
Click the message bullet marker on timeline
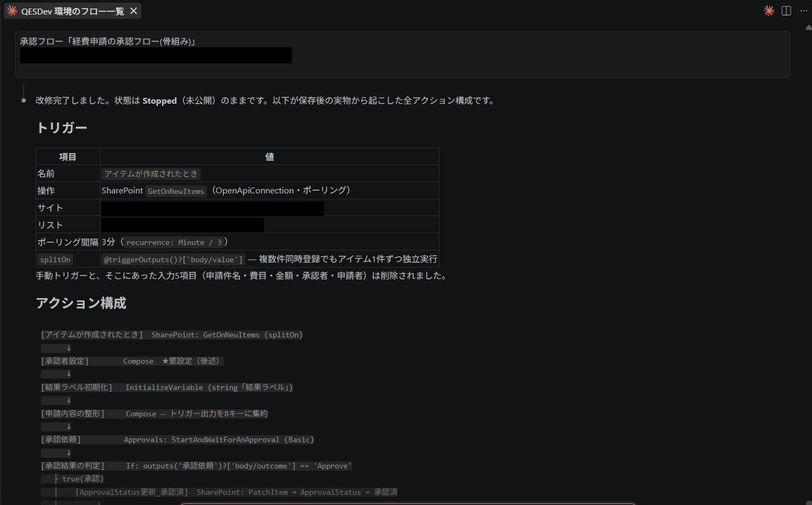24,100
